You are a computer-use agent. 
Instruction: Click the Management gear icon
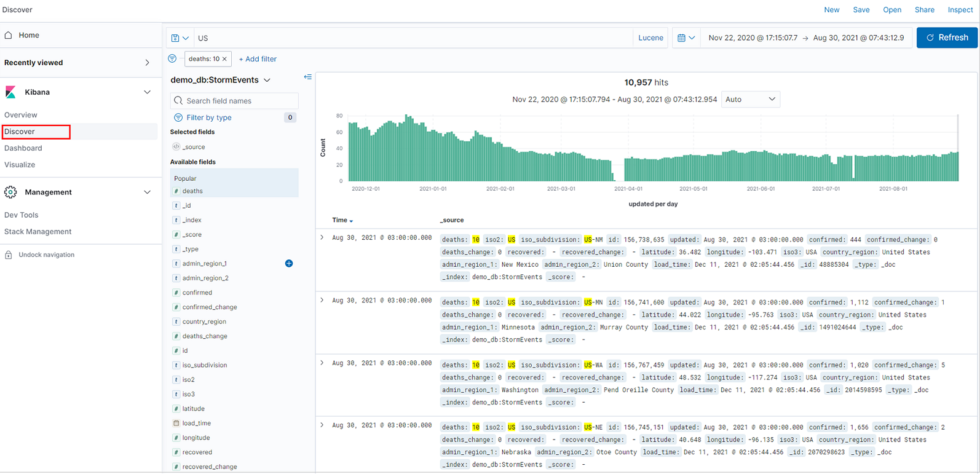pos(10,192)
